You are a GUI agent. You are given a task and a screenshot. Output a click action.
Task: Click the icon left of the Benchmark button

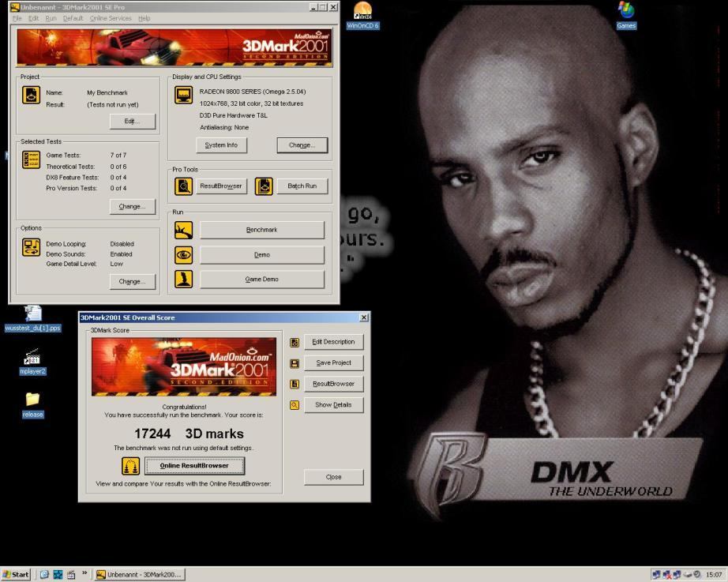tap(183, 230)
